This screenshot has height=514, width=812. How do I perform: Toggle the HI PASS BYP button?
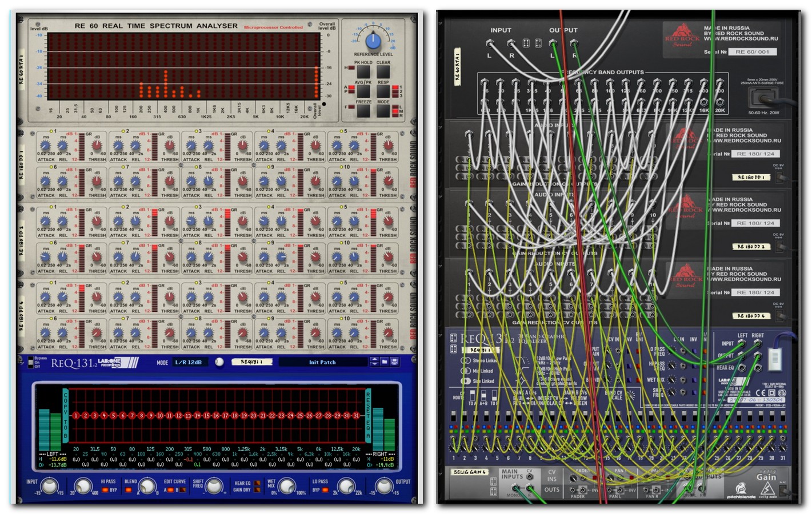pos(104,490)
